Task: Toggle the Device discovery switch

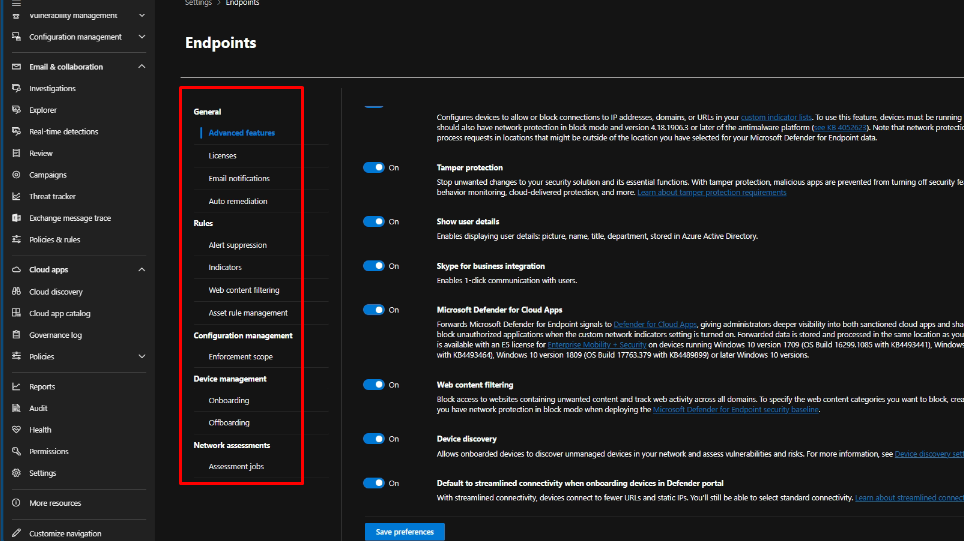Action: (374, 438)
